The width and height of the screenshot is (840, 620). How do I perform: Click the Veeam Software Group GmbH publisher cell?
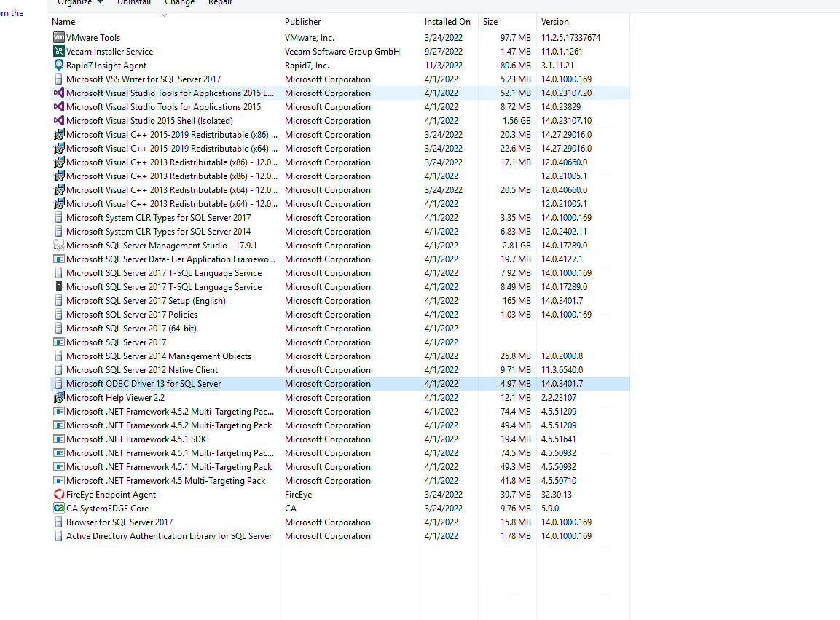[342, 52]
